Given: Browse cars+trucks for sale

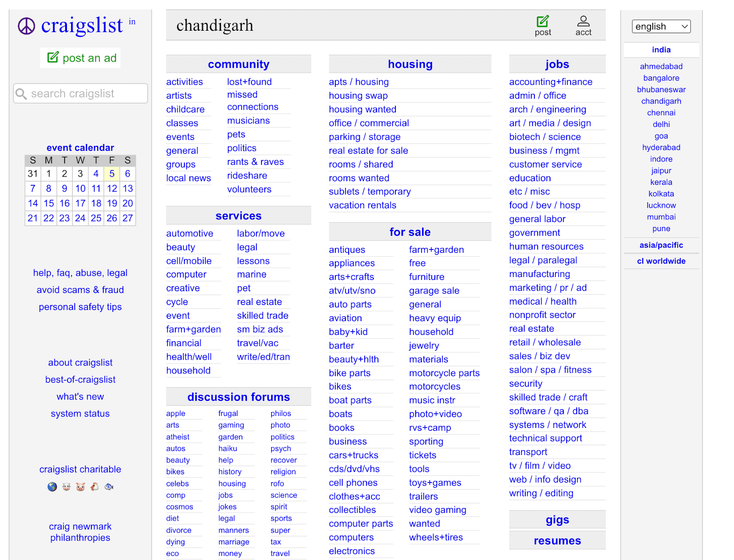Looking at the screenshot, I should pos(353,455).
